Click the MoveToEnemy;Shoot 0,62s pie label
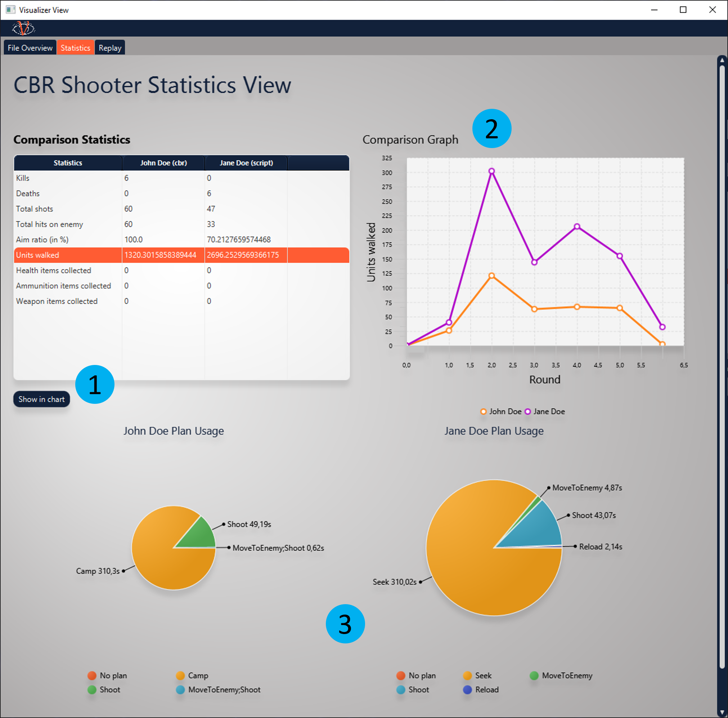The height and width of the screenshot is (718, 728). point(278,548)
